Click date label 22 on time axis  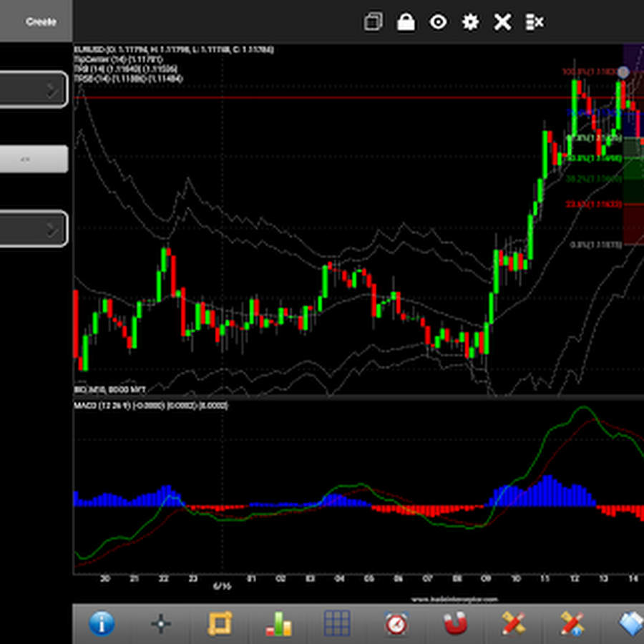[163, 579]
